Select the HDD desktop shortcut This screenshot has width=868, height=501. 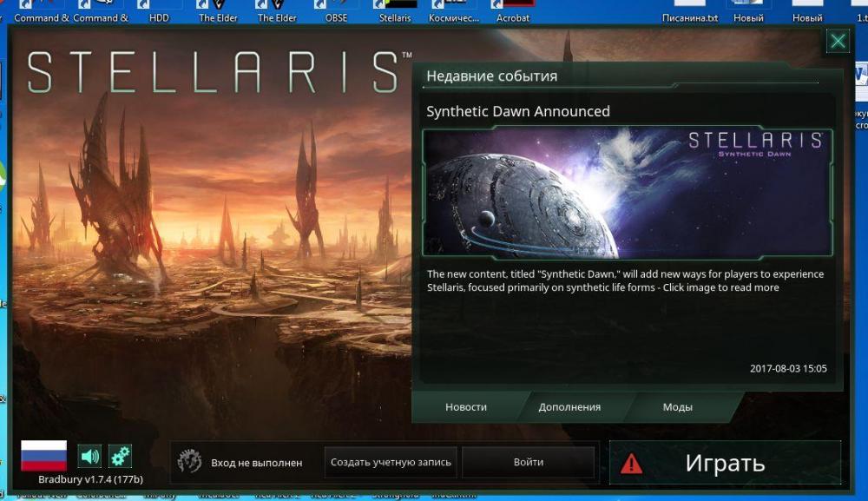coord(159,12)
